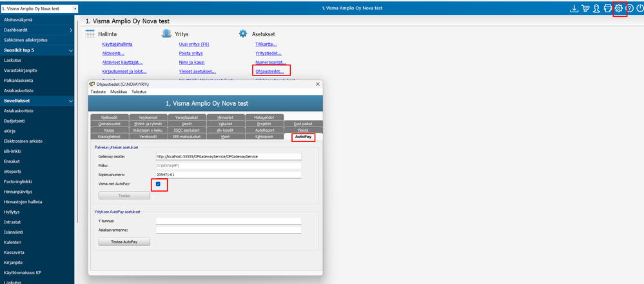Switch to the Maat tab
644x284 pixels.
pos(226,136)
